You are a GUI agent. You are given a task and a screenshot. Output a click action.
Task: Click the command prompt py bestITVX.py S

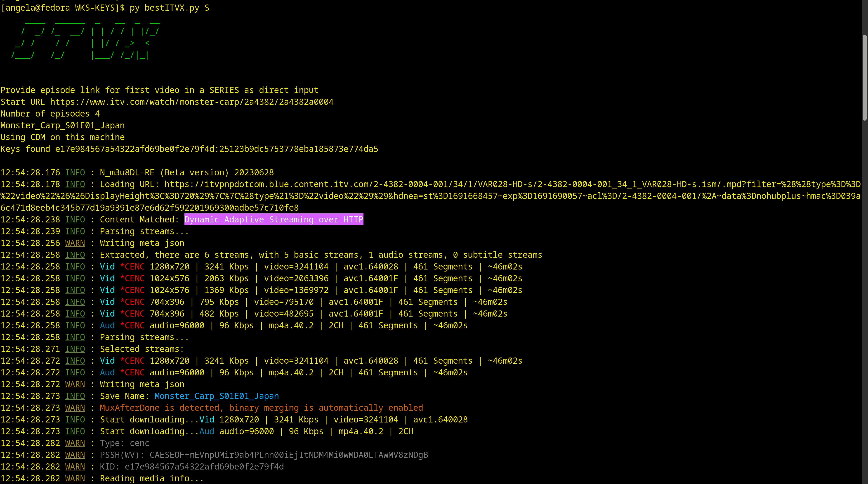tap(169, 8)
